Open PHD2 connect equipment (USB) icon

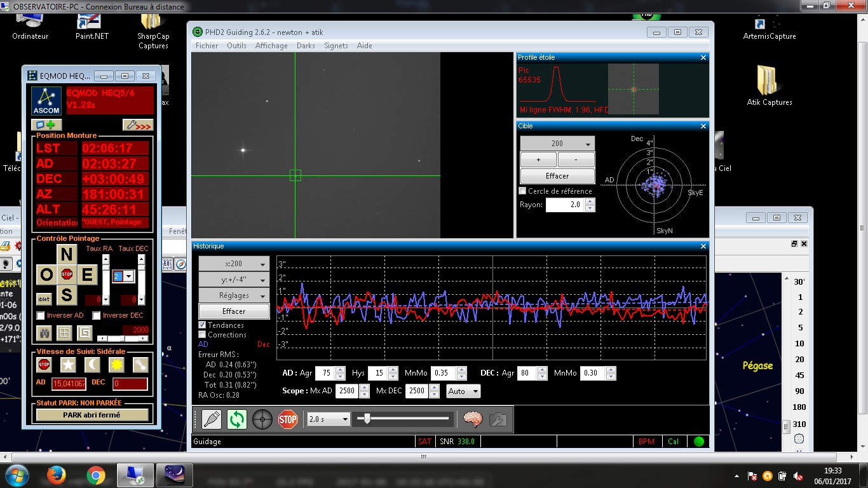point(211,419)
